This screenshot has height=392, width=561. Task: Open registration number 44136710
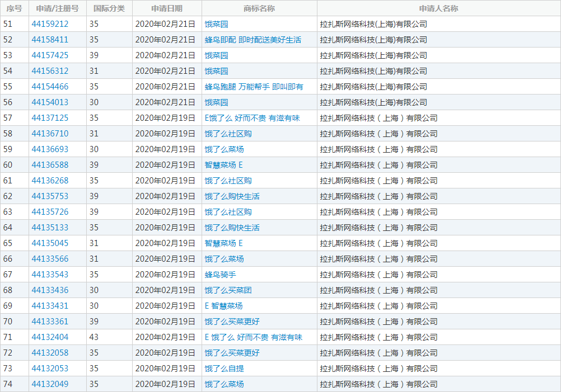click(x=50, y=134)
